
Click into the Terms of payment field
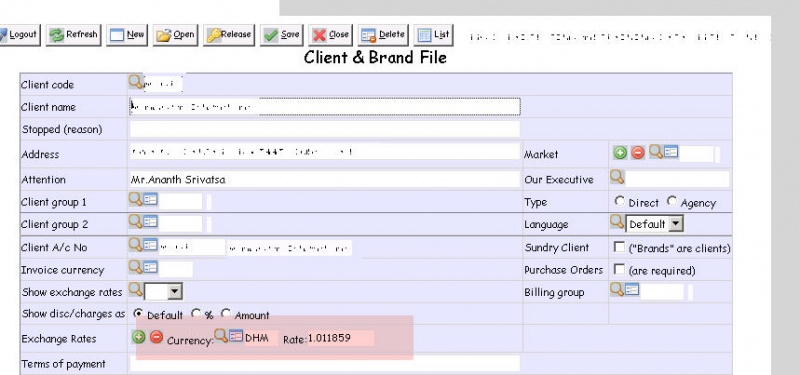[x=325, y=363]
